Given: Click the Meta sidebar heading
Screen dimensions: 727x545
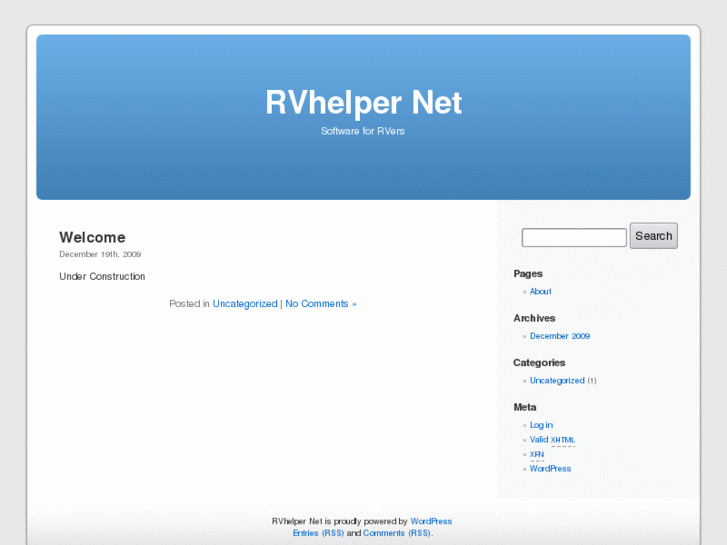Looking at the screenshot, I should [525, 407].
